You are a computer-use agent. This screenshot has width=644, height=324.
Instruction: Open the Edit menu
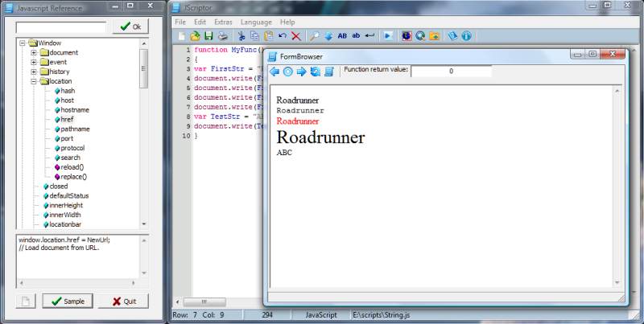pyautogui.click(x=200, y=23)
